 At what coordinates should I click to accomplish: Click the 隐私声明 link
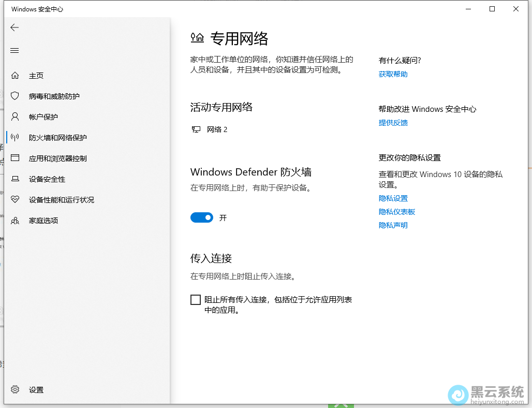(393, 225)
